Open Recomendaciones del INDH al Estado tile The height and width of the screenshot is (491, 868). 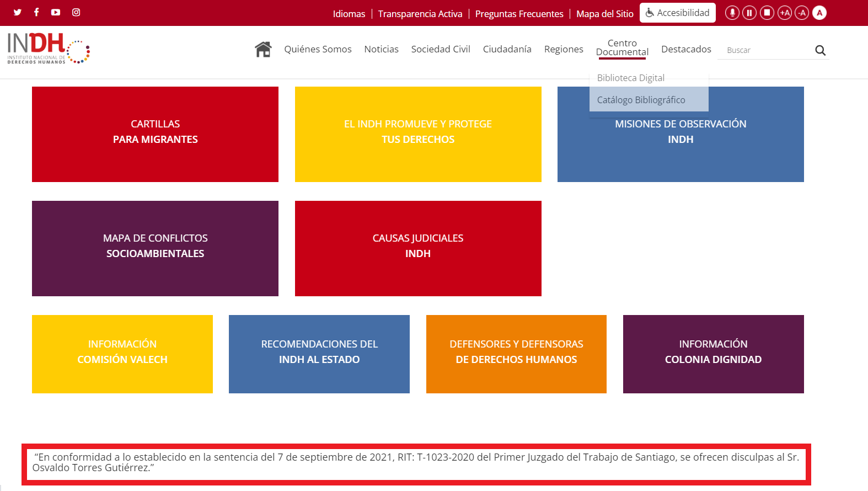coord(319,354)
